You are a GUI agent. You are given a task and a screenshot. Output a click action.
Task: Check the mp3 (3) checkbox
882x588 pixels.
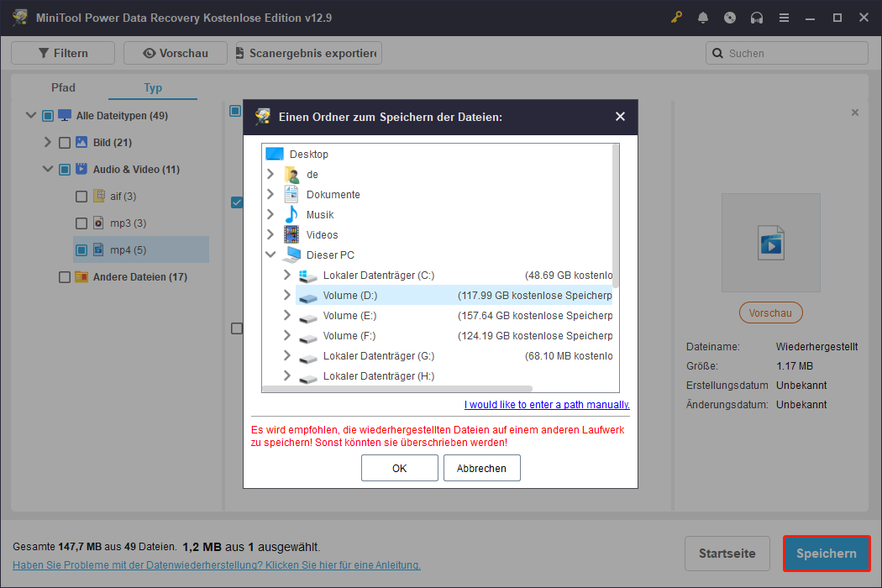click(81, 223)
